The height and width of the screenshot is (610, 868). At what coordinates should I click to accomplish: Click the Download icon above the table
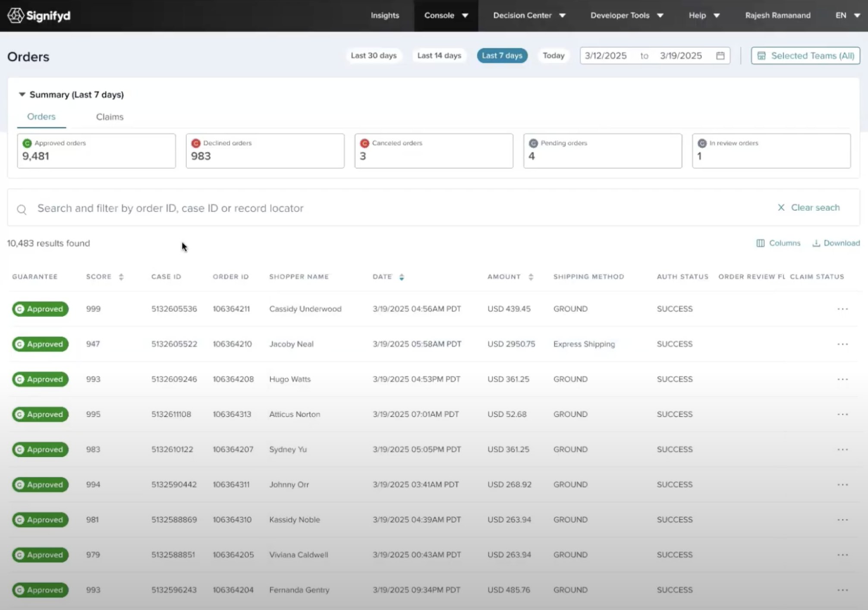coord(816,243)
